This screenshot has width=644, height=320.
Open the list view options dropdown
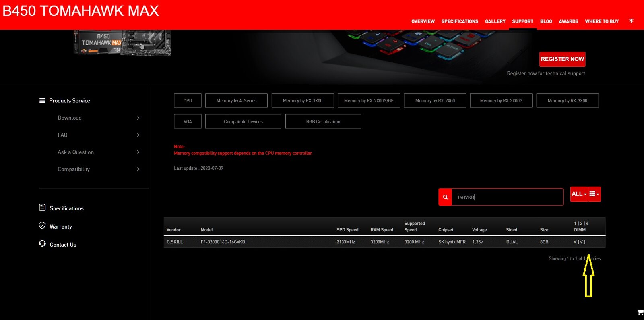point(594,194)
